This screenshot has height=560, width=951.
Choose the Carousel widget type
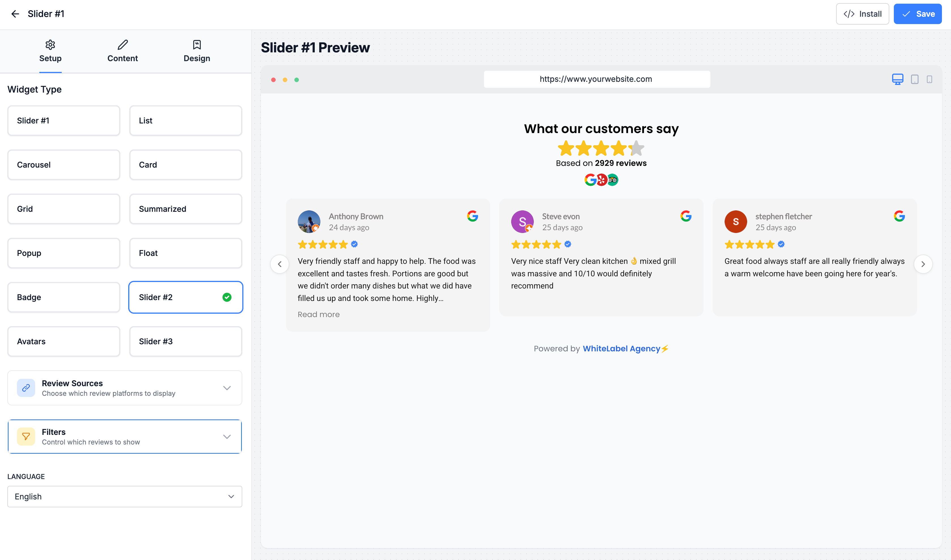coord(64,165)
